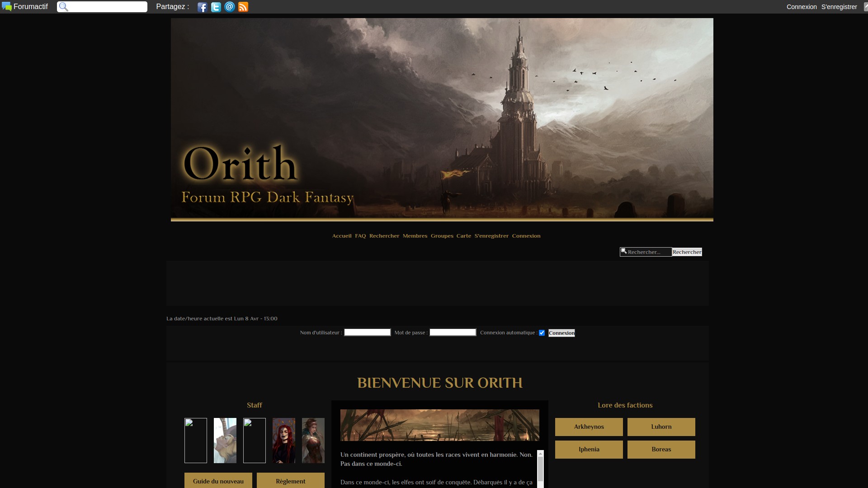
Task: Click the magnifier icon in the Rechercher field
Action: 624,251
